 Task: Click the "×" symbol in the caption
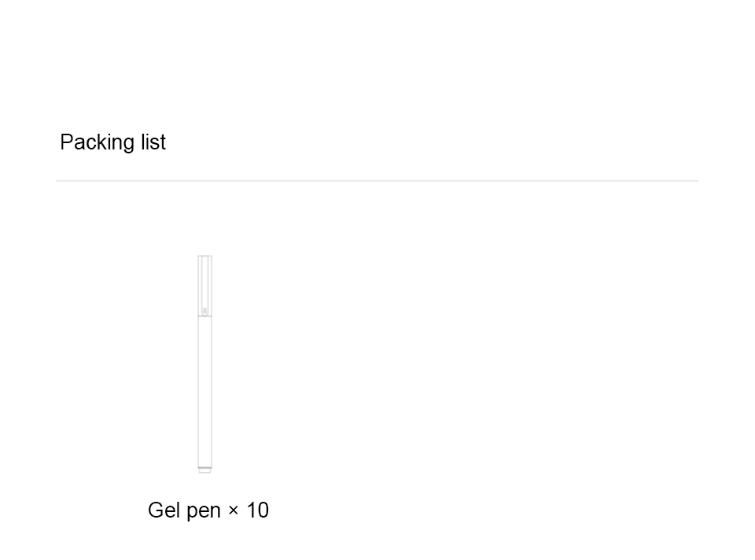coord(234,511)
